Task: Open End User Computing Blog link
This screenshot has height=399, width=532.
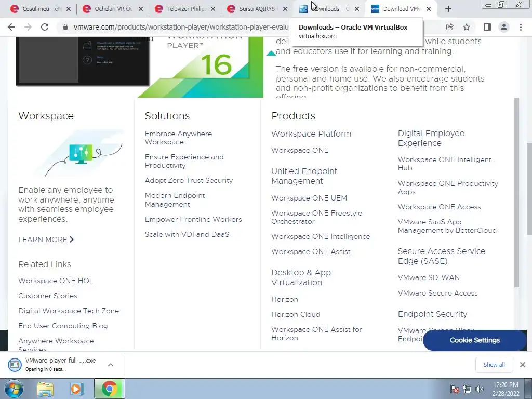Action: click(63, 326)
